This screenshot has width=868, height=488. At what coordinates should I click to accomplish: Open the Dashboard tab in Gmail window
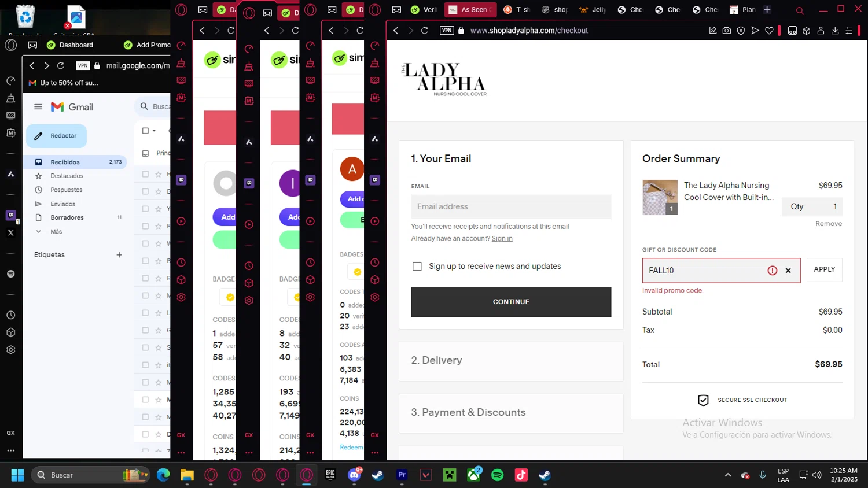coord(70,45)
